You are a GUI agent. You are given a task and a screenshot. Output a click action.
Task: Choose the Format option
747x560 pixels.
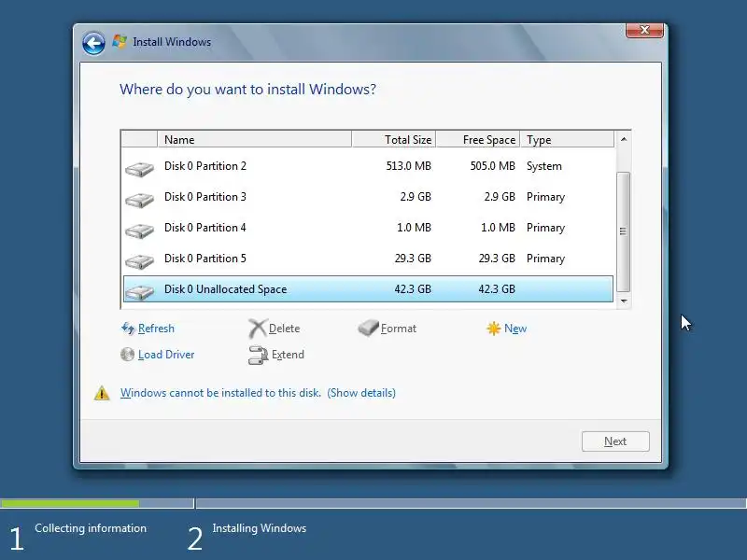tap(399, 329)
